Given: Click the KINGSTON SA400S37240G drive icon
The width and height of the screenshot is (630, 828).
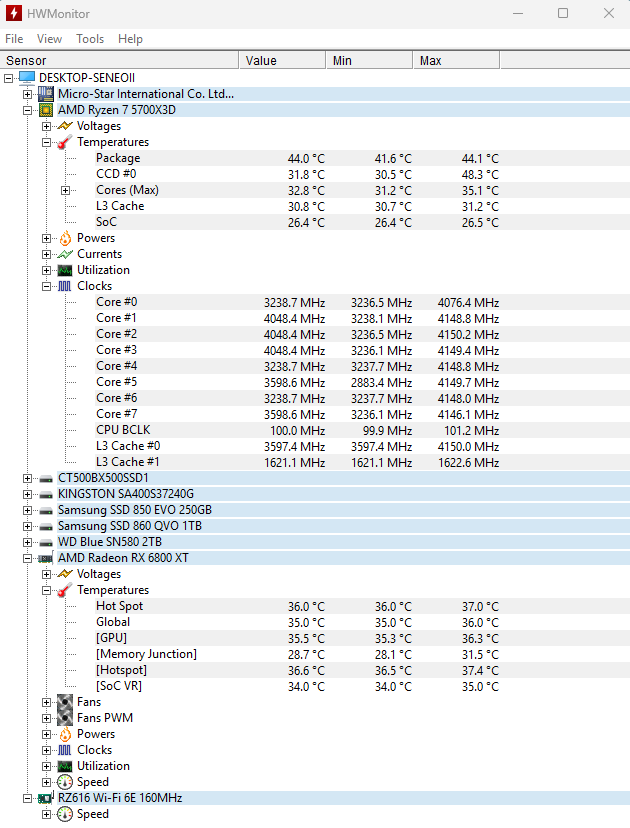Looking at the screenshot, I should [46, 495].
